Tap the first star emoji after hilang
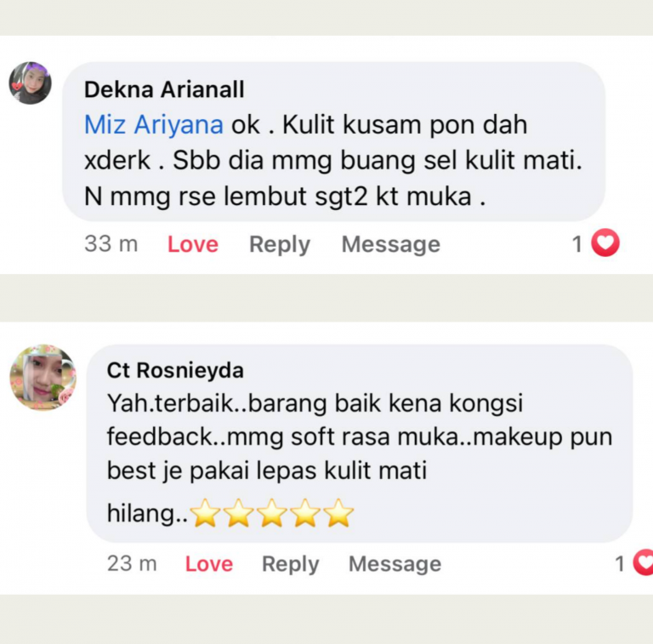The image size is (653, 644). pos(205,513)
